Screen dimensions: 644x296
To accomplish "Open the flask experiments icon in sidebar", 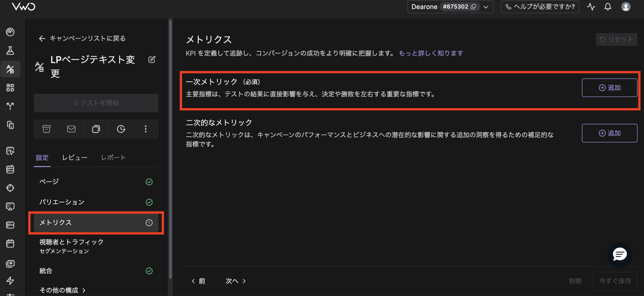I will pyautogui.click(x=10, y=50).
